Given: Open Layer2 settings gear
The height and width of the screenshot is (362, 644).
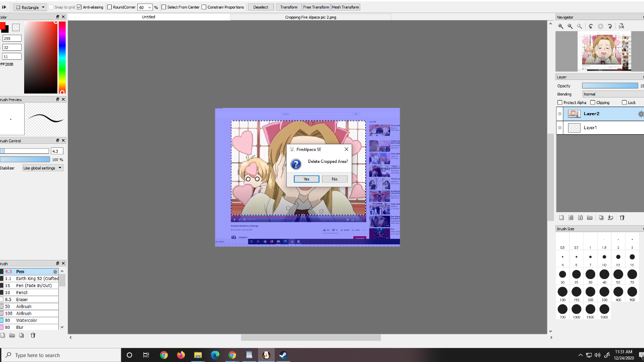Looking at the screenshot, I should [x=640, y=114].
